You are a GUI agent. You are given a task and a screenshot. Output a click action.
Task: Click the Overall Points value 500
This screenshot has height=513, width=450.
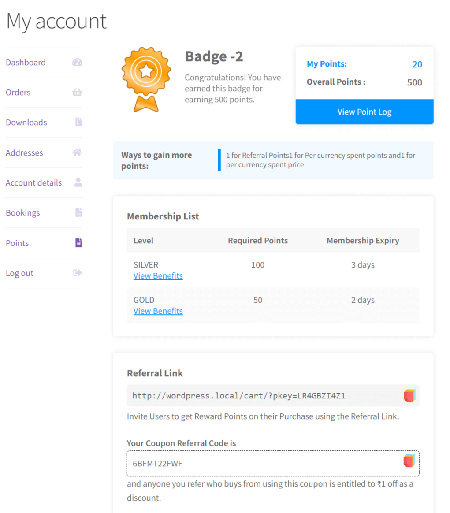click(415, 82)
